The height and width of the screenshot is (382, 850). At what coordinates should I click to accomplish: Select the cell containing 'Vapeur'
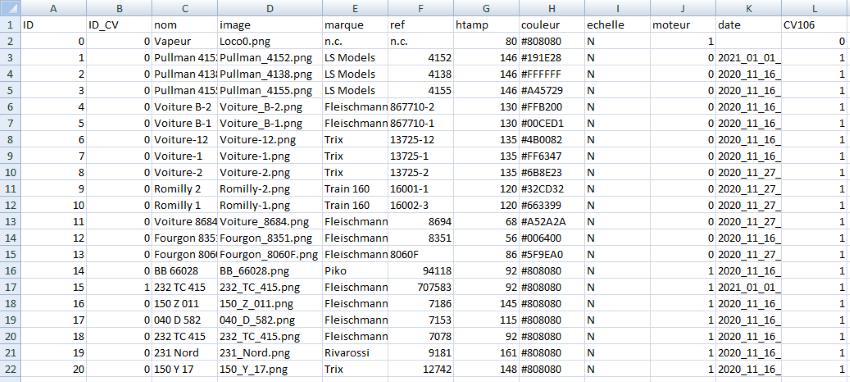(x=185, y=42)
